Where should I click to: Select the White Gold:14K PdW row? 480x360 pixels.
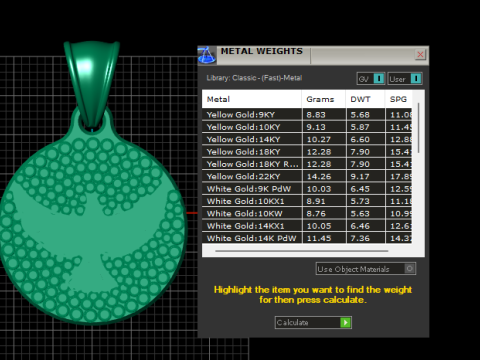pyautogui.click(x=307, y=238)
